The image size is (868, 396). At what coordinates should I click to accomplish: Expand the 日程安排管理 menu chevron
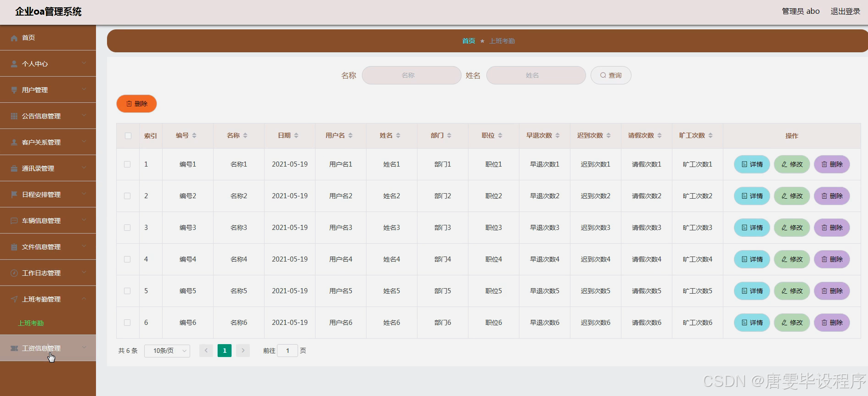(x=84, y=194)
